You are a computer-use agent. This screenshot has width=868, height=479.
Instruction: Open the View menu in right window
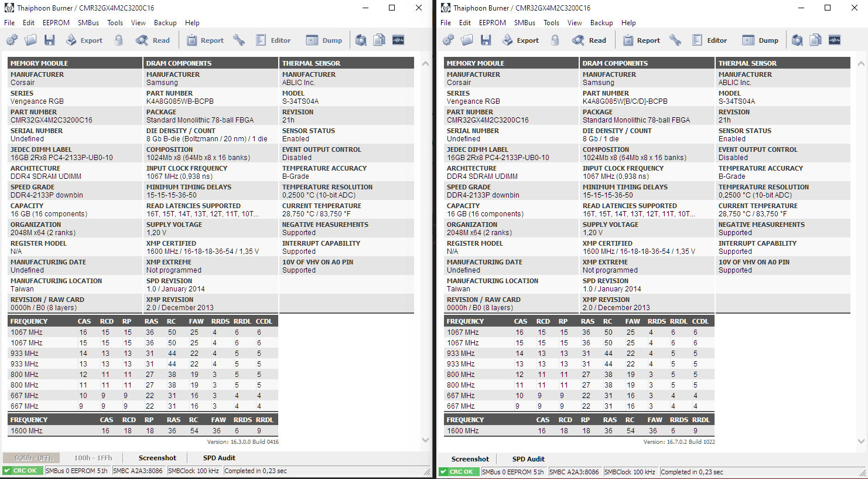(575, 23)
